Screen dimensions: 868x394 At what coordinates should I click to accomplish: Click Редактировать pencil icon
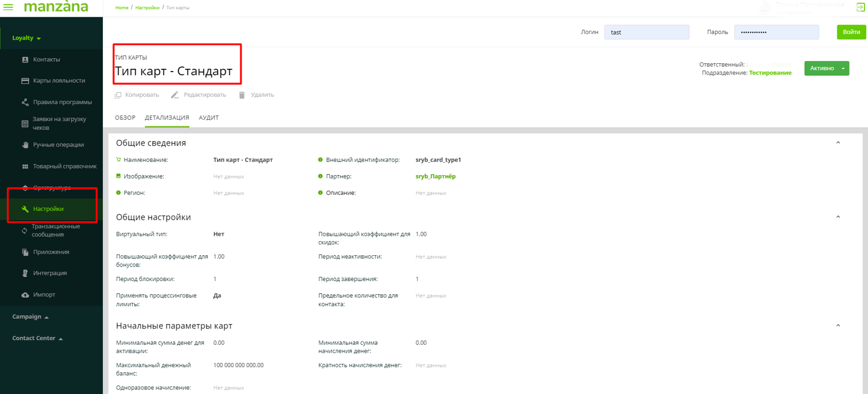pyautogui.click(x=175, y=95)
